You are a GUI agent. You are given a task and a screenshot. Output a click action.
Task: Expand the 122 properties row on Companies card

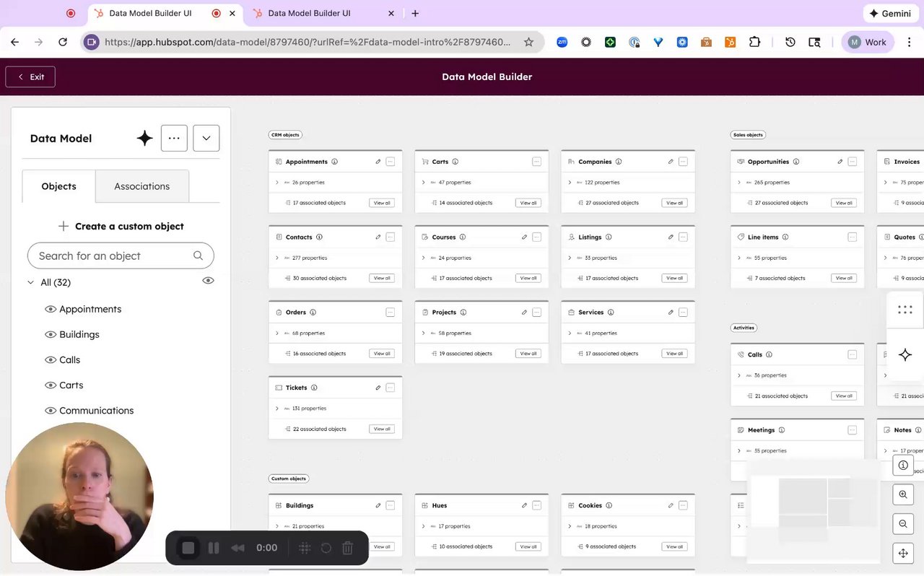(570, 183)
